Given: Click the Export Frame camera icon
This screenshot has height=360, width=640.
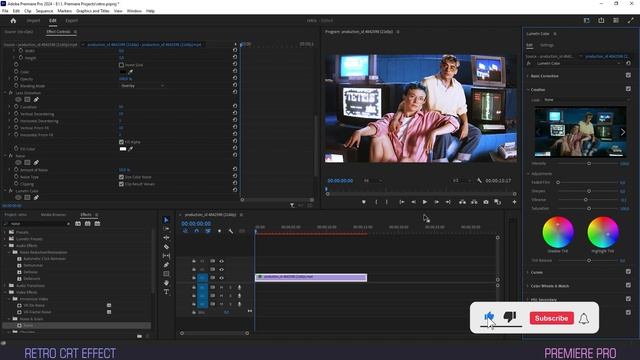Looking at the screenshot, I should click(x=486, y=202).
